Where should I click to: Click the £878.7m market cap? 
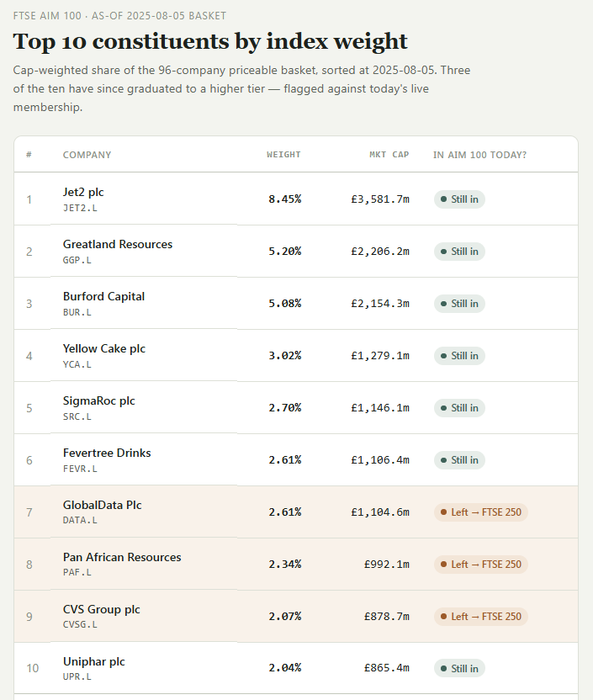tap(387, 617)
